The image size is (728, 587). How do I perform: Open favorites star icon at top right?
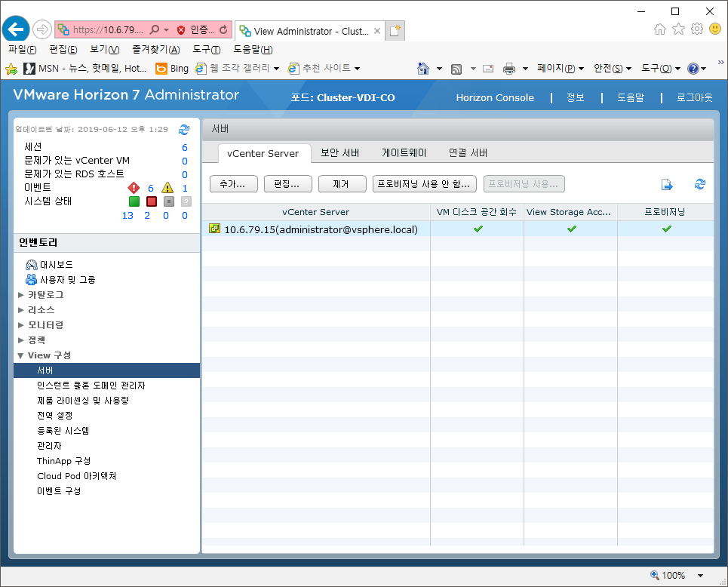tap(678, 29)
